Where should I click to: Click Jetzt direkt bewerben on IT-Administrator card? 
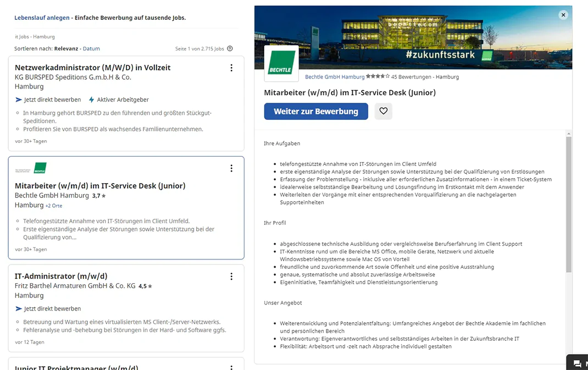pos(48,308)
